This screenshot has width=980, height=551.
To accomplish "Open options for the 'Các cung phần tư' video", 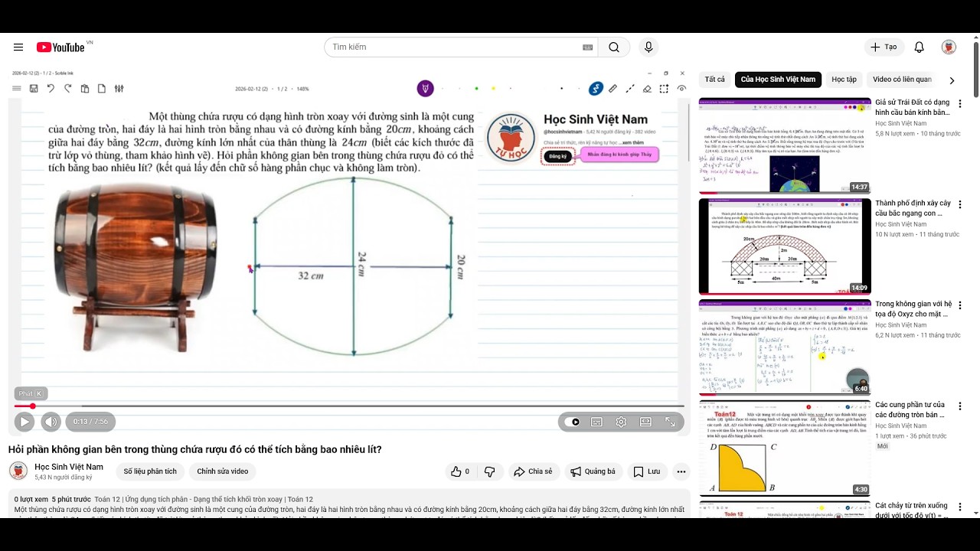I will [x=960, y=406].
